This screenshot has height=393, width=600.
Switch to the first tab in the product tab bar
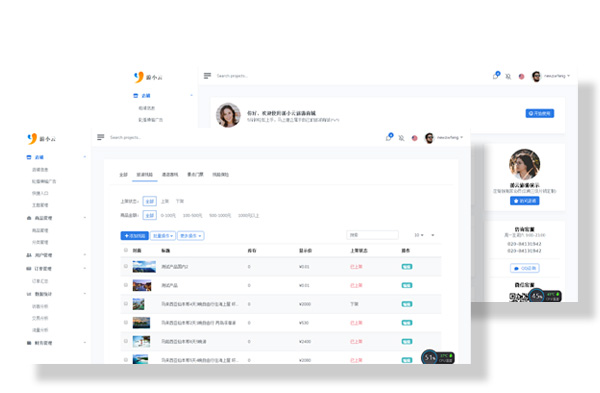click(123, 174)
